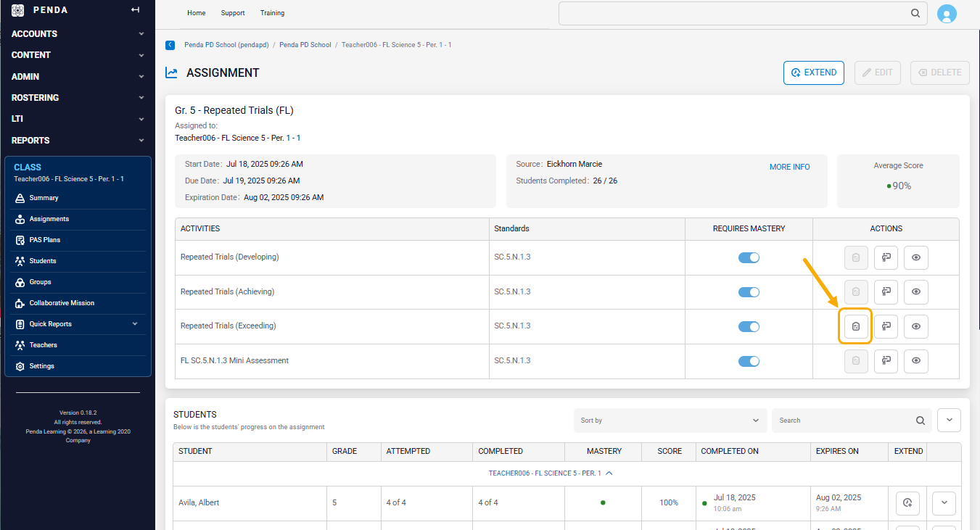Expand the ADMIN sidebar section
This screenshot has height=530, width=980.
tap(78, 76)
